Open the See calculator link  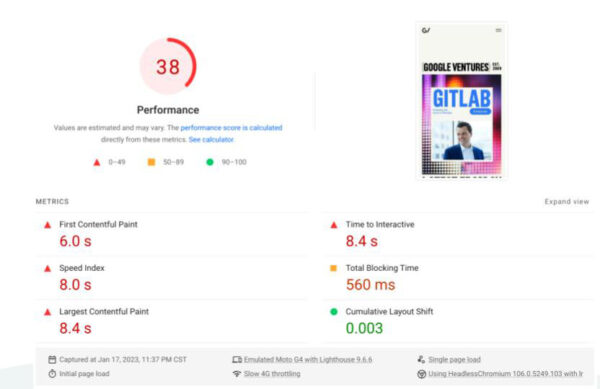211,140
